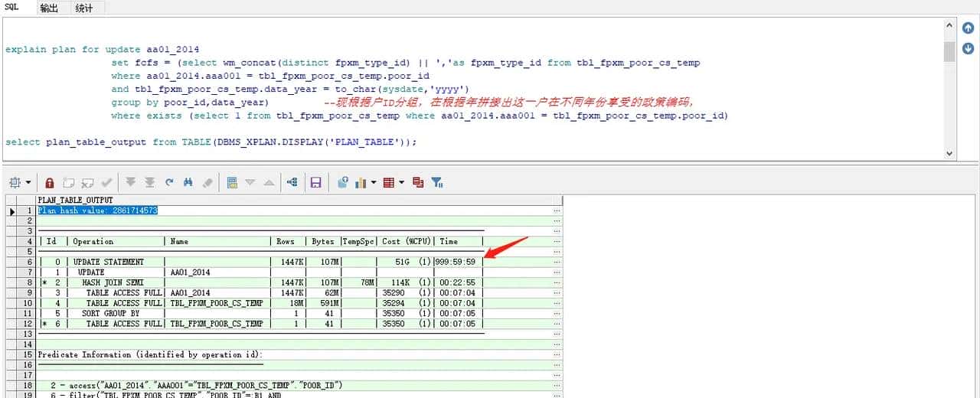Click the red lock edit-data icon

click(x=50, y=182)
